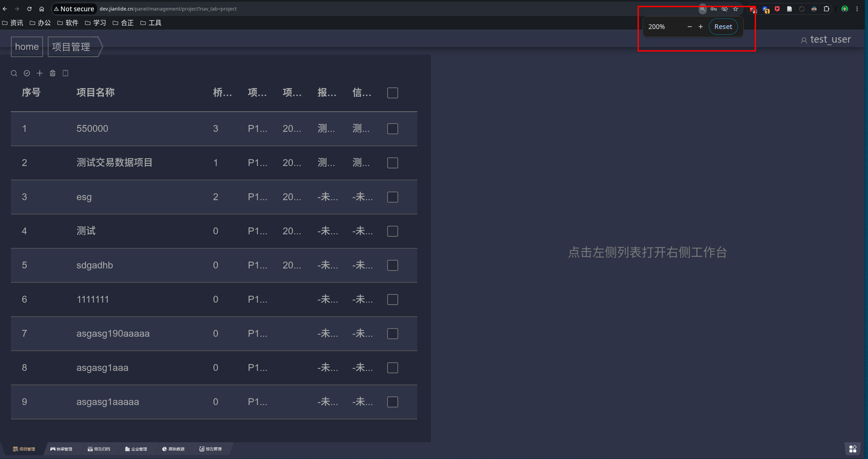Open the 办公 bookmarks folder
This screenshot has width=868, height=459.
point(40,23)
